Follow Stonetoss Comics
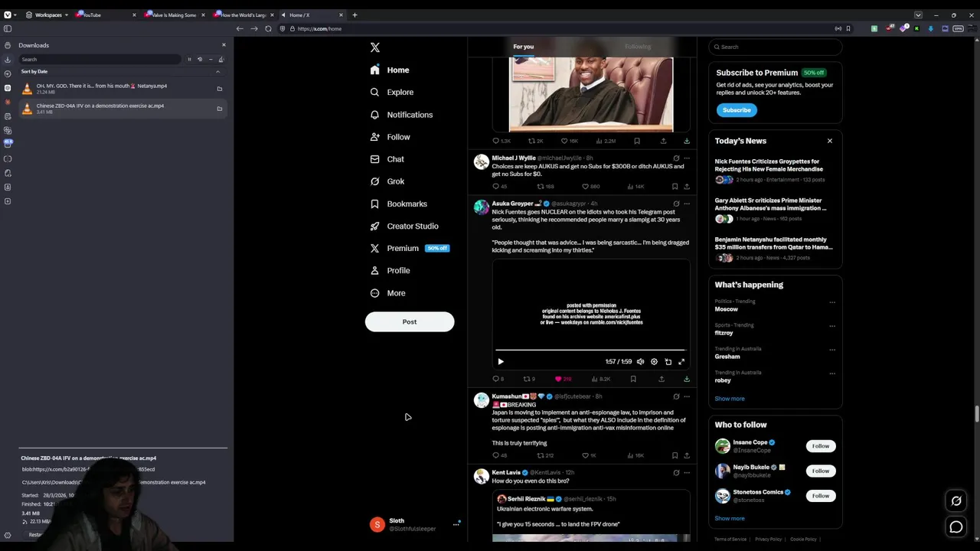 [x=820, y=496]
